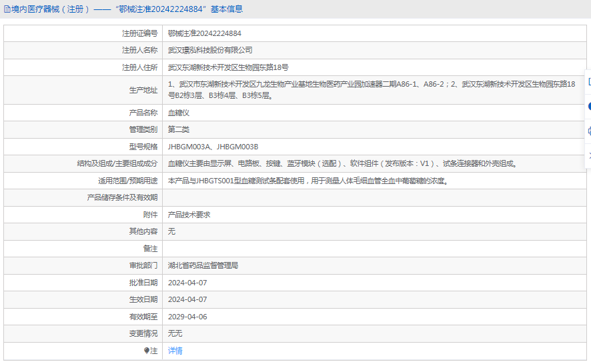The width and height of the screenshot is (591, 364).
Task: Select approving department 湖北省药品监督管理局
Action: click(203, 265)
